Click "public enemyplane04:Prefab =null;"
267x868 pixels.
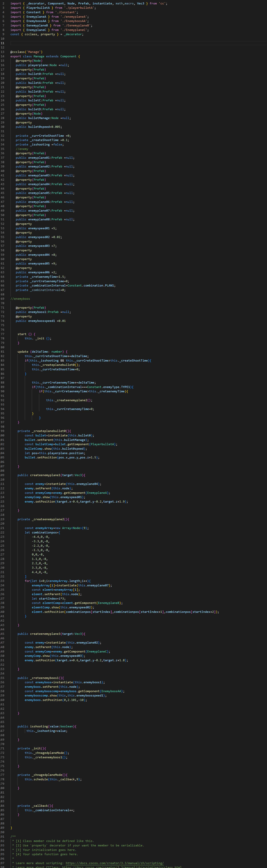point(45,184)
